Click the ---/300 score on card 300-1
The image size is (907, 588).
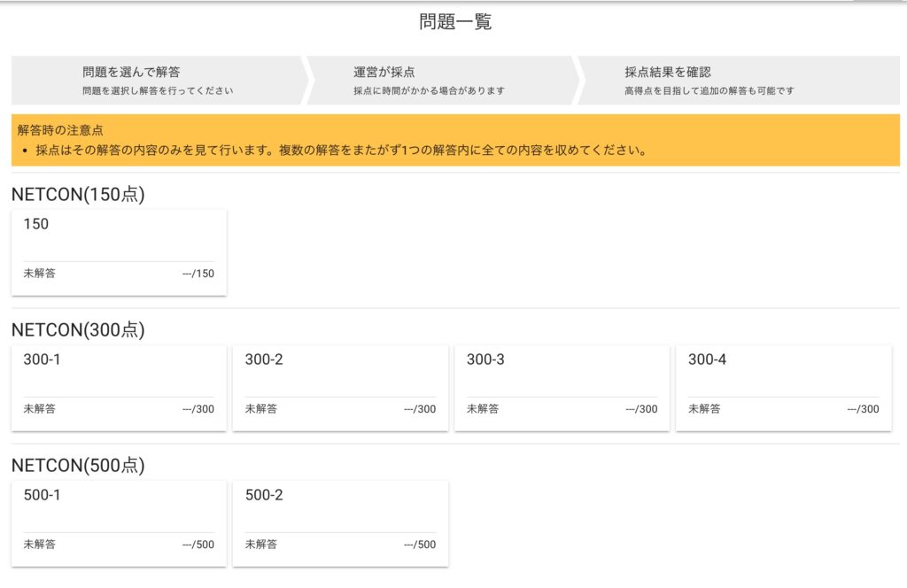198,409
